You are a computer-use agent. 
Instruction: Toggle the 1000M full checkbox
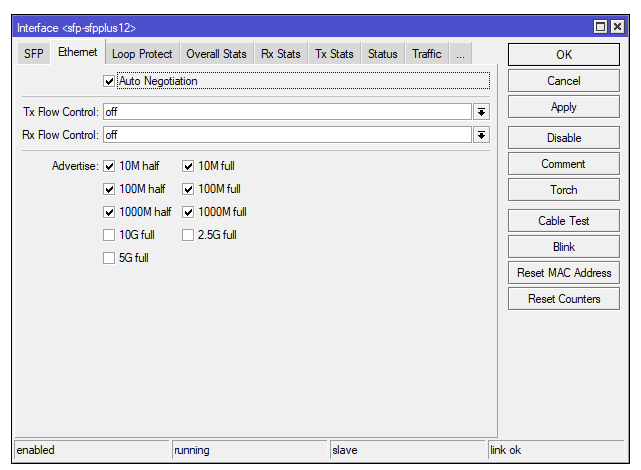(188, 212)
